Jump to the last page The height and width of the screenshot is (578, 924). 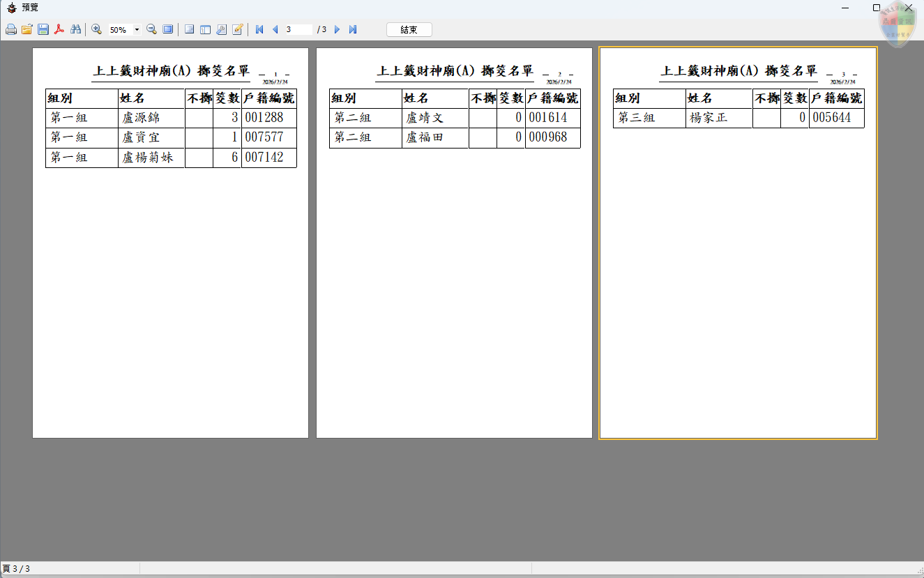353,29
